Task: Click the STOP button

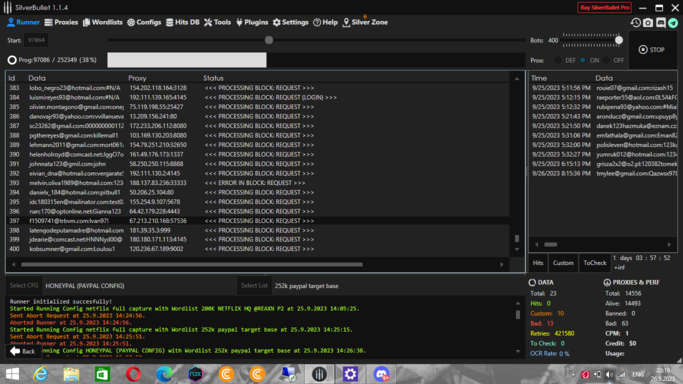Action: 652,50
